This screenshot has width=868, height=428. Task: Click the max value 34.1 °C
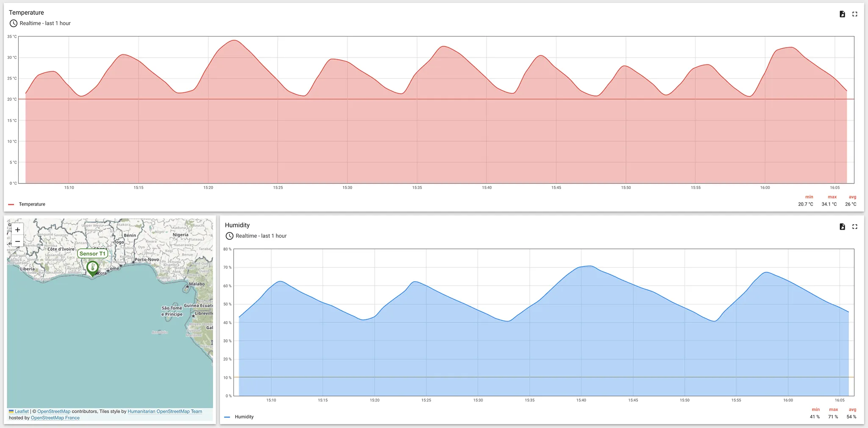(x=829, y=204)
